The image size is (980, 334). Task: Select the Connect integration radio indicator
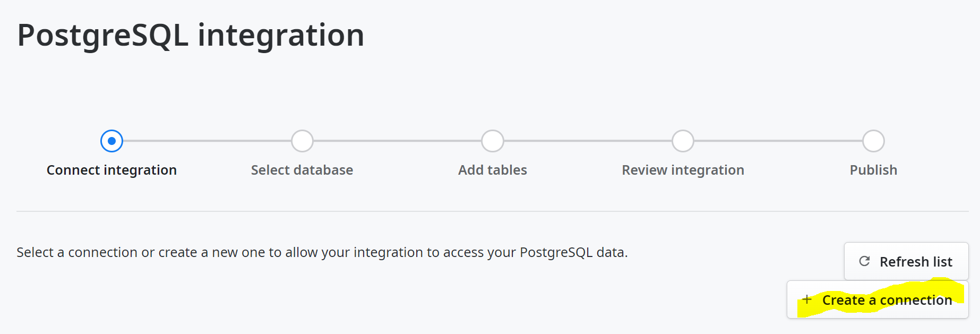pyautogui.click(x=111, y=141)
